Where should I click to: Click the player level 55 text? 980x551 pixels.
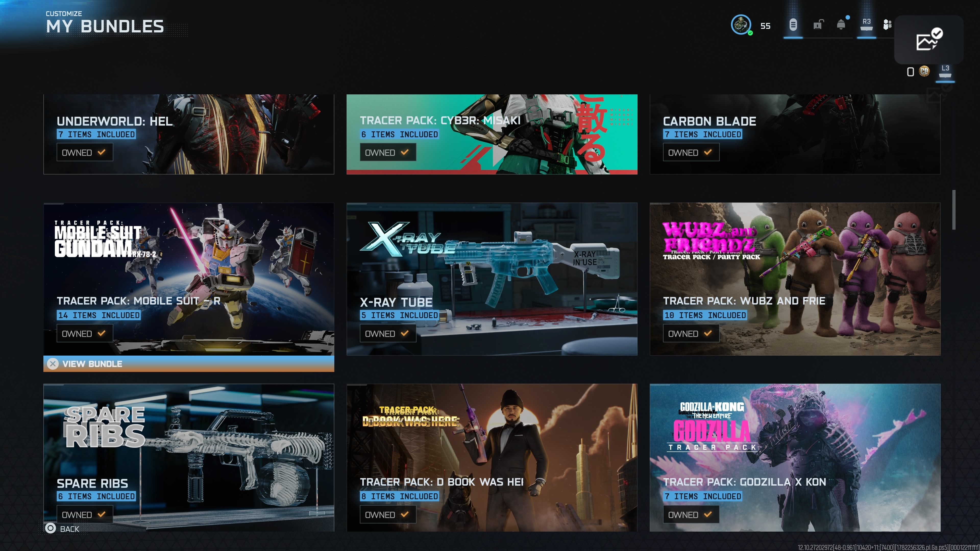(765, 26)
